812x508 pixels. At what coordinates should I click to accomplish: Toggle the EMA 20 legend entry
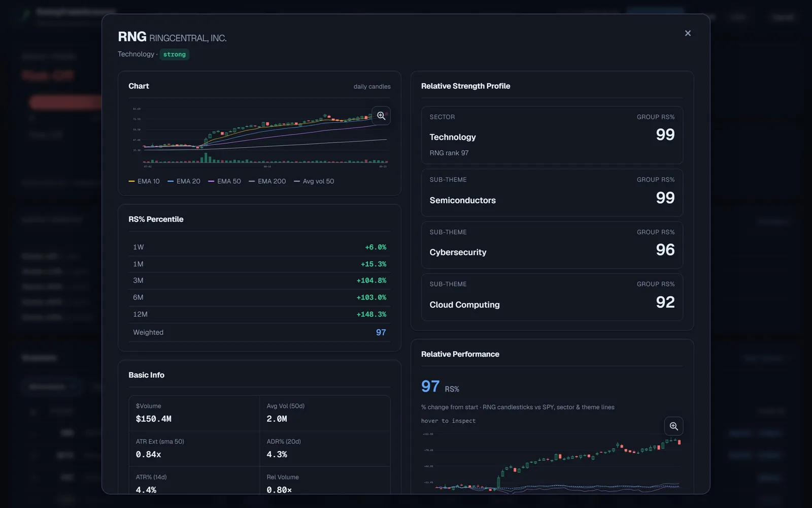coord(184,181)
